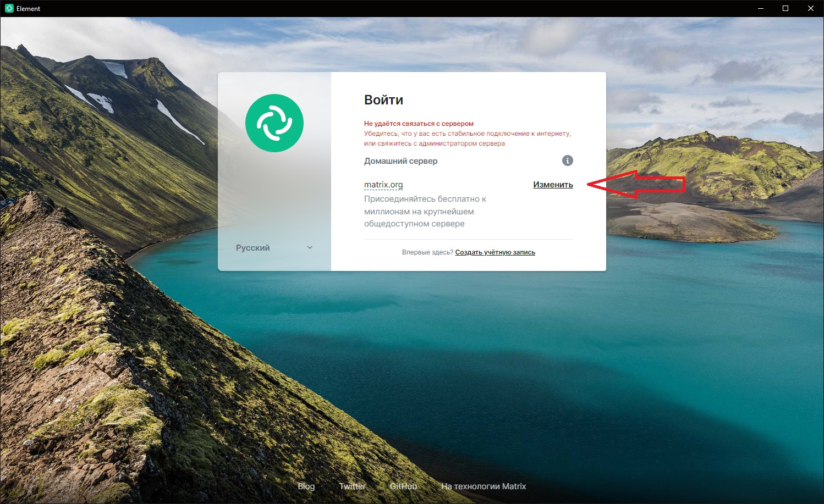824x504 pixels.
Task: Close the Element window
Action: (811, 8)
